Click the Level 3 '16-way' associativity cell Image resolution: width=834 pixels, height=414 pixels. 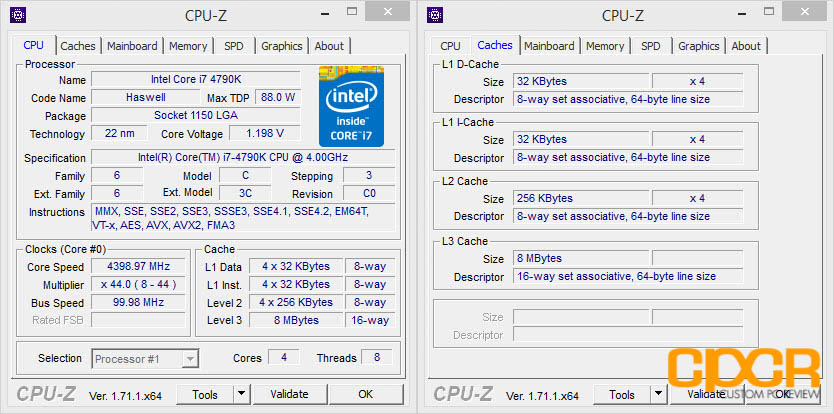370,320
